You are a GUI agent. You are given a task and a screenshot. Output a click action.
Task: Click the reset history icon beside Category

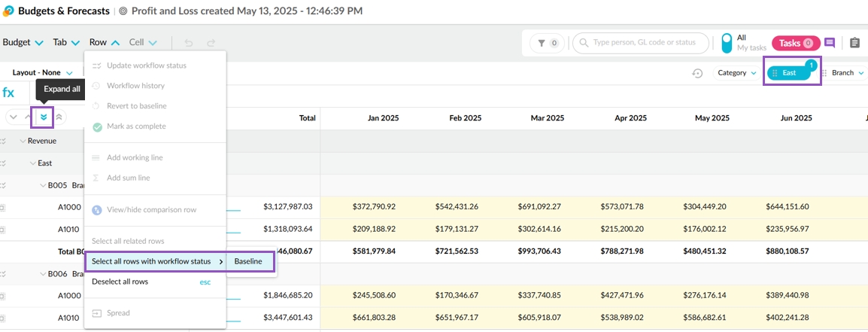tap(697, 73)
